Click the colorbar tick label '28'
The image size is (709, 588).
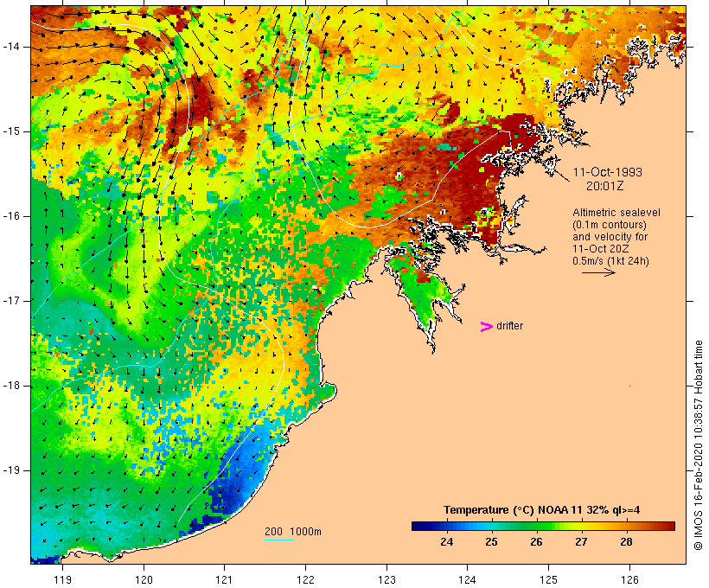coord(626,541)
